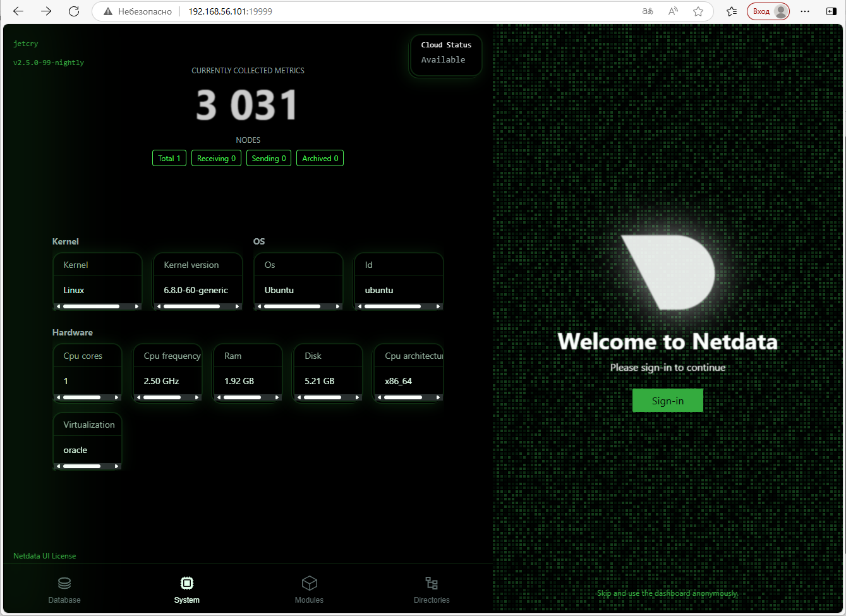846x616 pixels.
Task: Open the favorites list icon
Action: [x=732, y=11]
